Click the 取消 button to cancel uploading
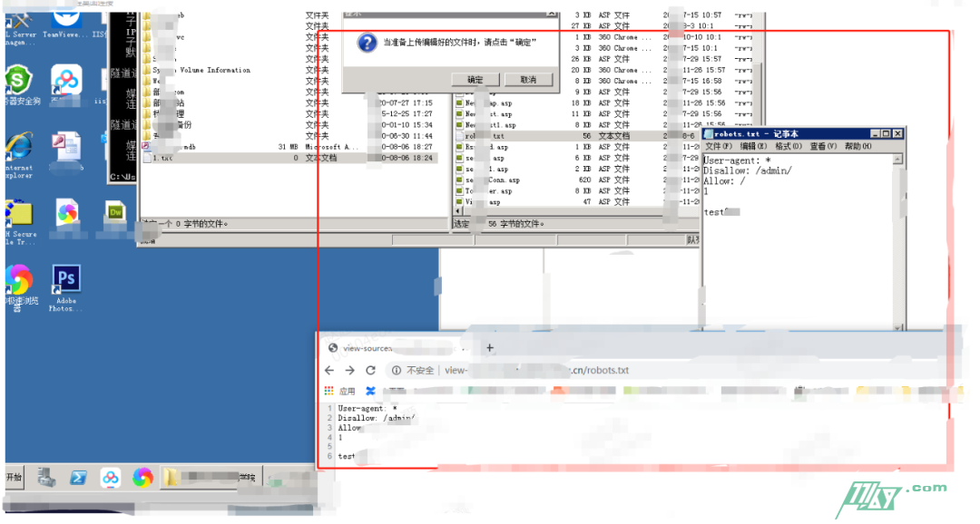Viewport: 980px width, 524px height. [x=529, y=79]
